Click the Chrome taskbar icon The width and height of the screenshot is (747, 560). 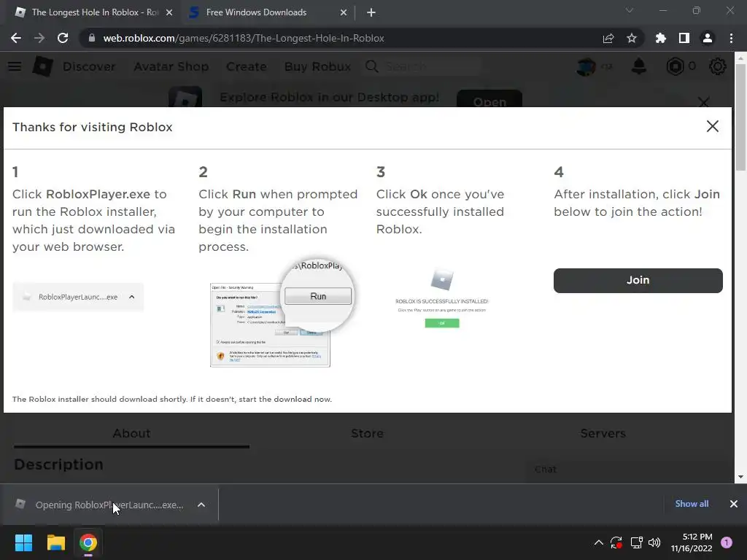88,542
